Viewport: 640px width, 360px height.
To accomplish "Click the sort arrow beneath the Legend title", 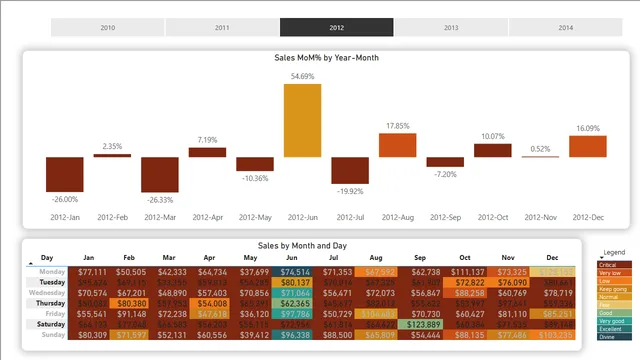I will pyautogui.click(x=602, y=258).
